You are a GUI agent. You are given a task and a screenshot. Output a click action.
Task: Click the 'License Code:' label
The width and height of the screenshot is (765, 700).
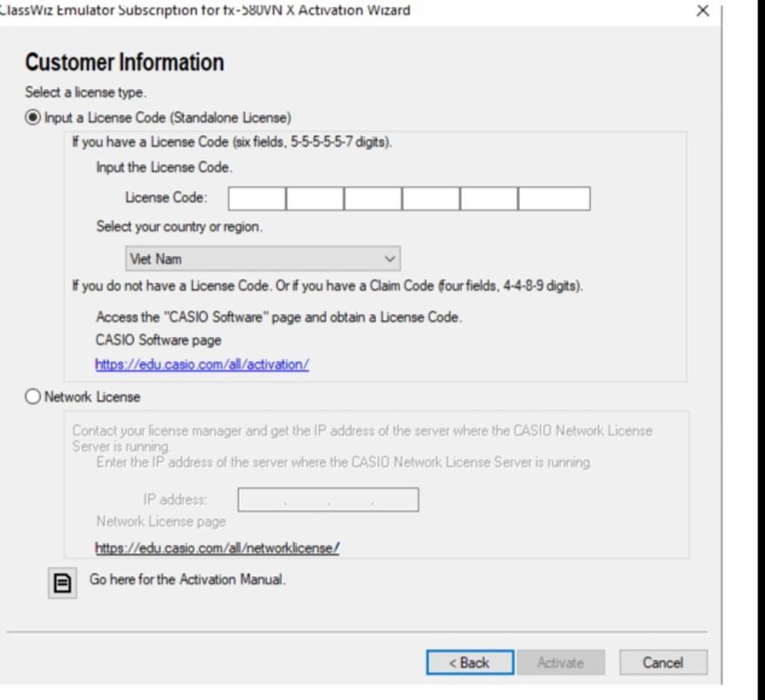pyautogui.click(x=167, y=197)
